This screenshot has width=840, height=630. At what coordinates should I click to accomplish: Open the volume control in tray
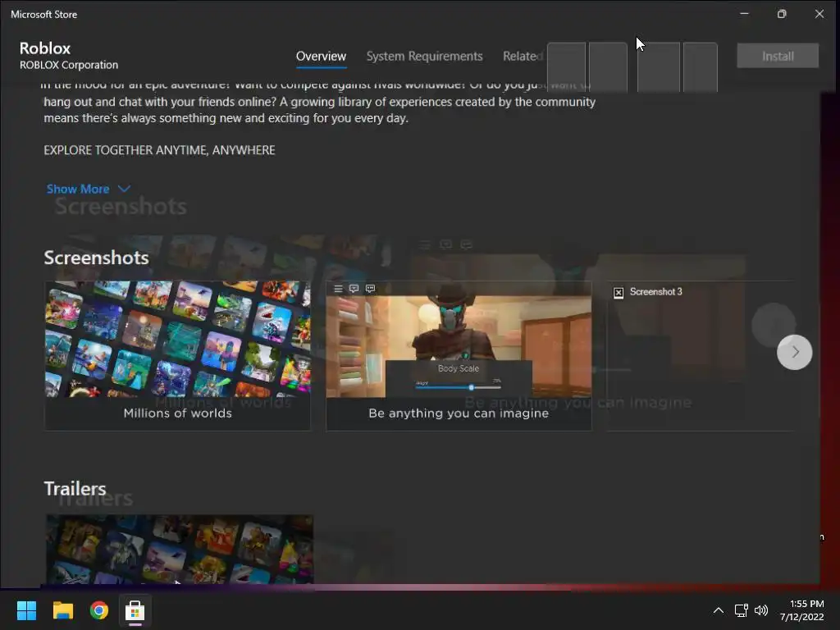(760, 610)
